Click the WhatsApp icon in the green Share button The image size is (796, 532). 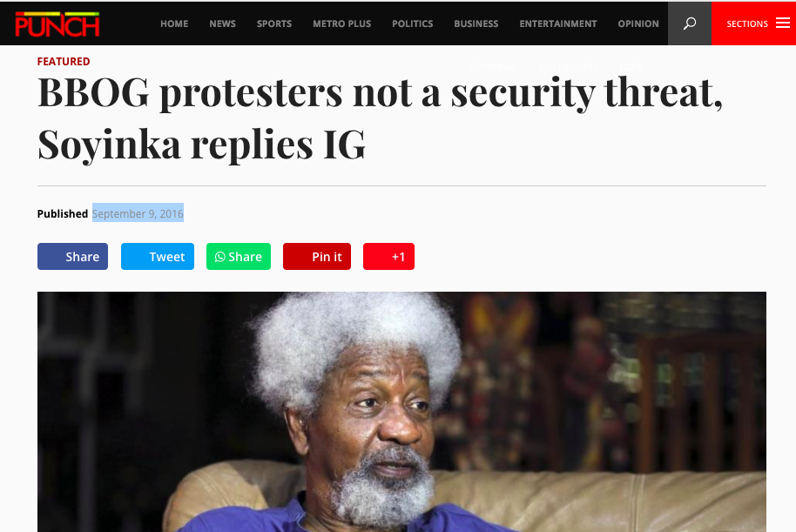(x=219, y=257)
